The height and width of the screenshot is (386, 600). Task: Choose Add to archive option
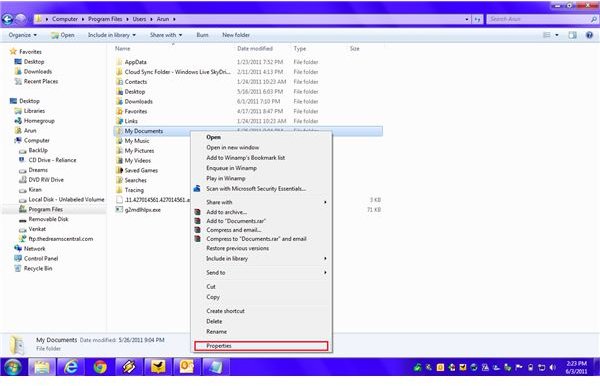(x=262, y=212)
